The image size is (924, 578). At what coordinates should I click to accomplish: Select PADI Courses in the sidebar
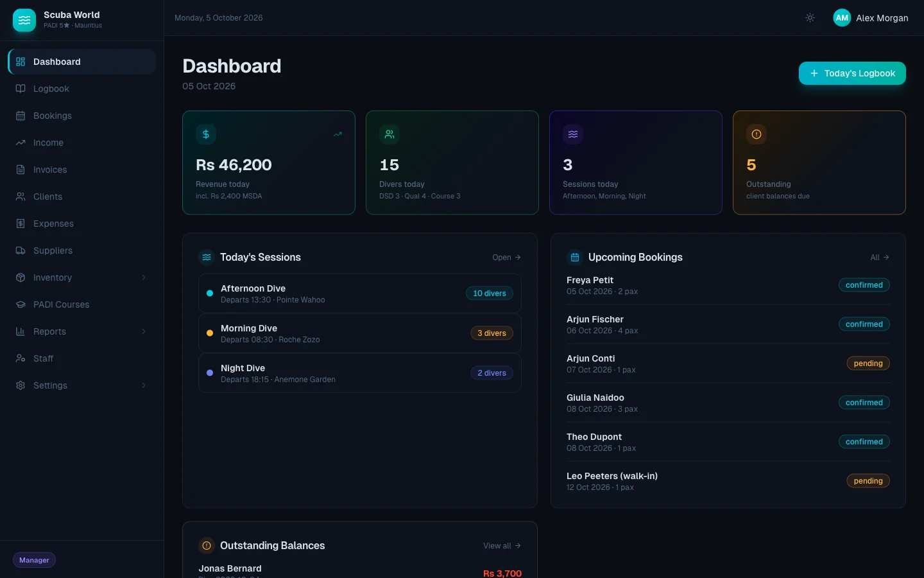click(x=82, y=304)
